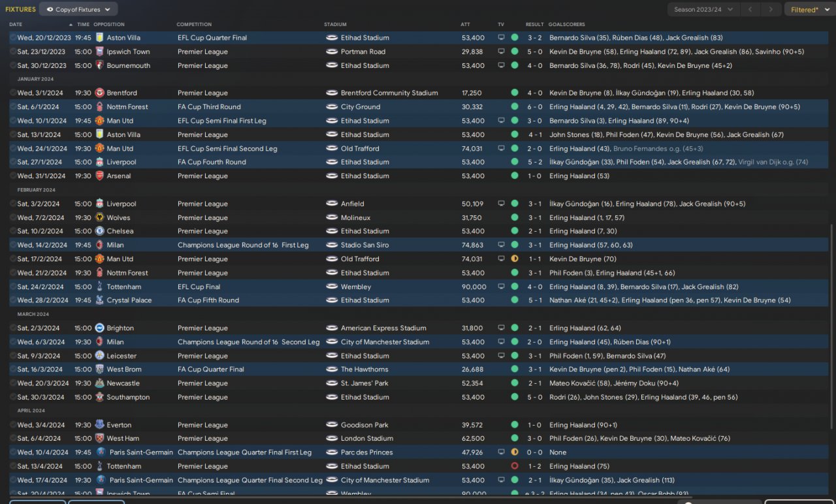836x504 pixels.
Task: Click the red result dot for the 1 - 2 Tottenham loss
Action: pos(515,466)
